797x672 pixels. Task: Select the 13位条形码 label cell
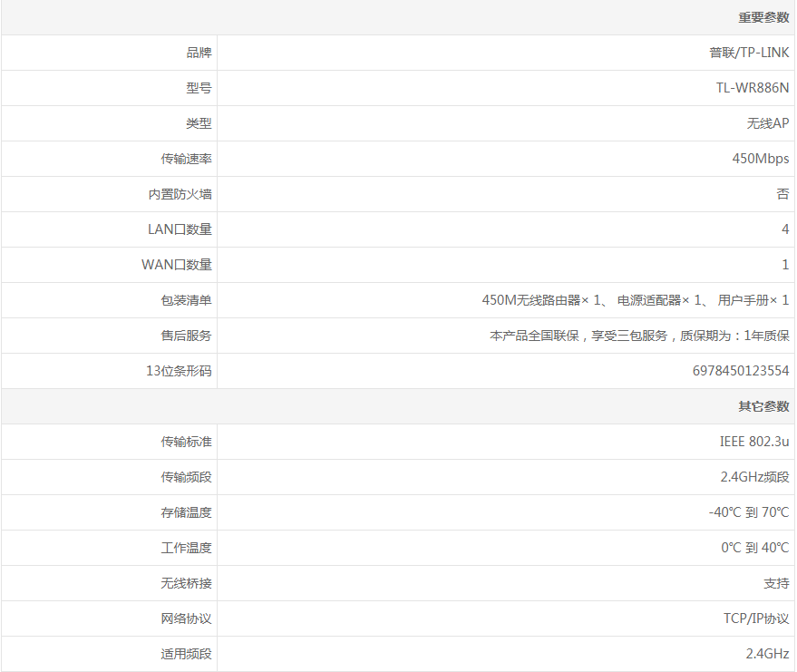(x=110, y=371)
